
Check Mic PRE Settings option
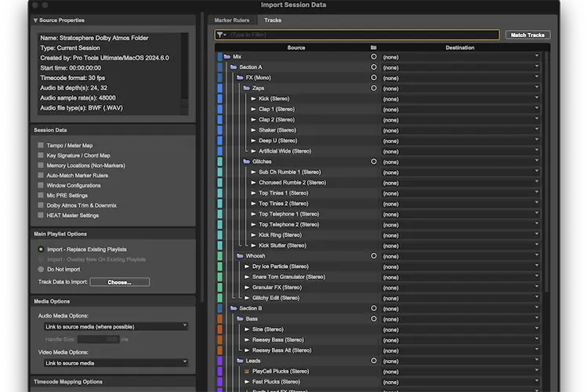(41, 195)
